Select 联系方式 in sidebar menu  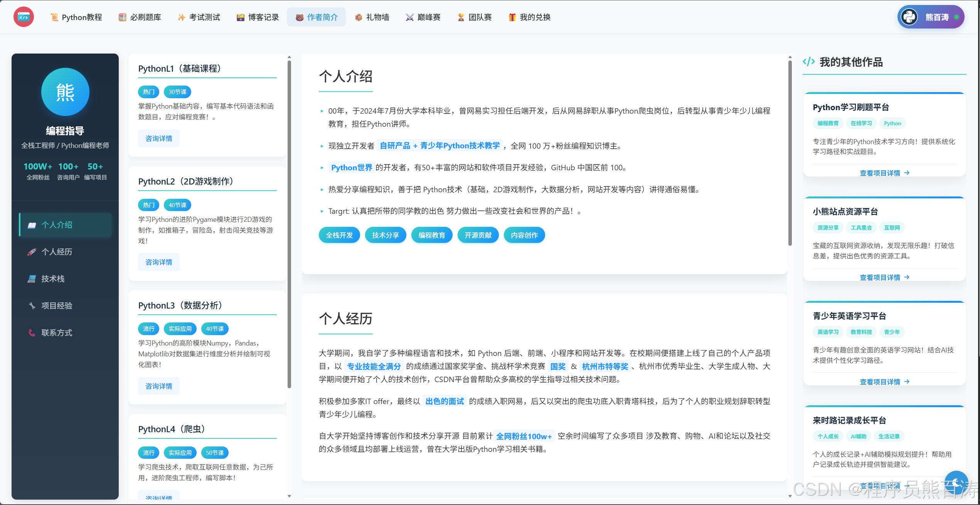(65, 333)
